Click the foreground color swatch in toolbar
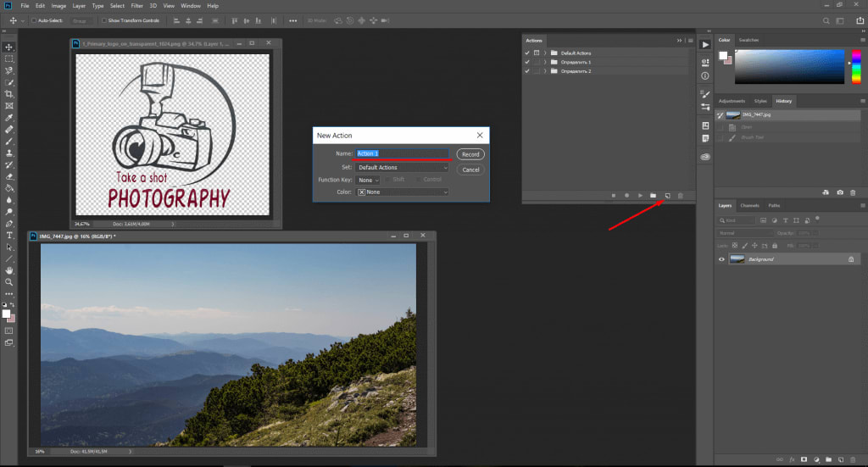The width and height of the screenshot is (868, 467). (6, 314)
